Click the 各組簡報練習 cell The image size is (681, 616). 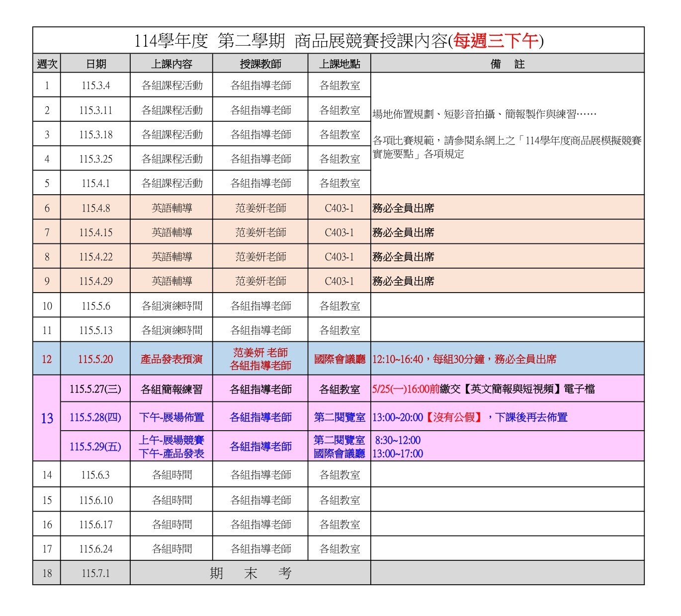[171, 389]
